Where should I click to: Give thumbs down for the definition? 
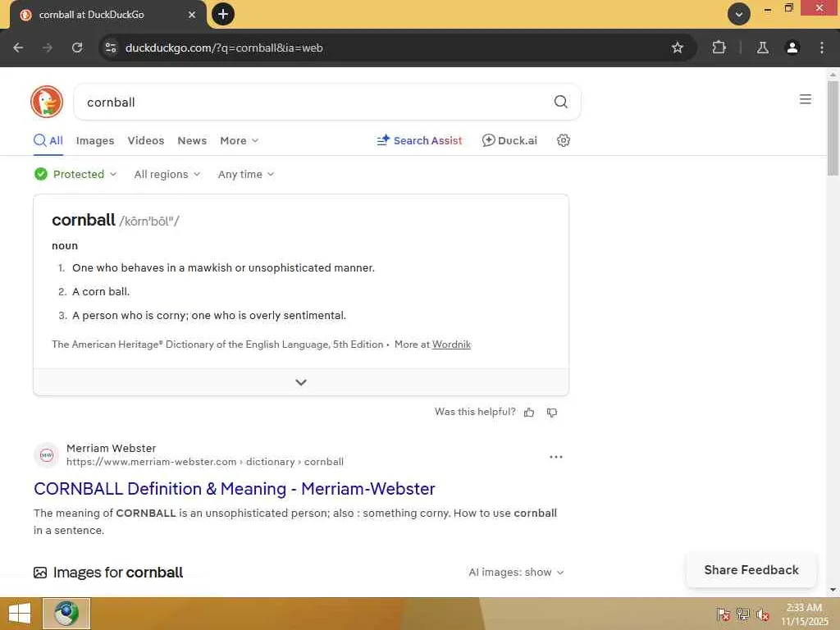tap(552, 413)
